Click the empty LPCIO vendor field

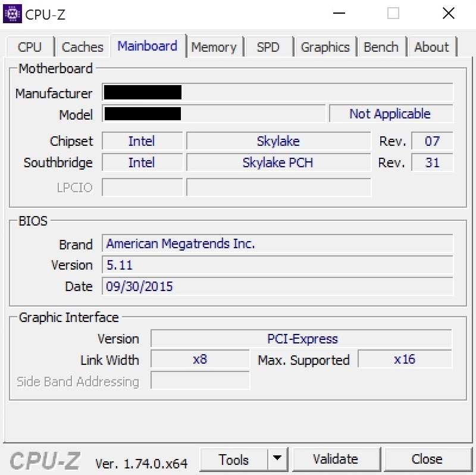click(x=142, y=187)
